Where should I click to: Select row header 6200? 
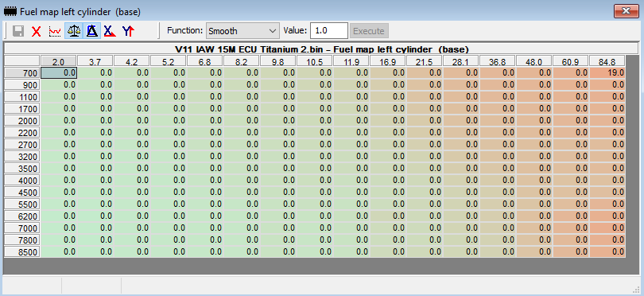22,216
